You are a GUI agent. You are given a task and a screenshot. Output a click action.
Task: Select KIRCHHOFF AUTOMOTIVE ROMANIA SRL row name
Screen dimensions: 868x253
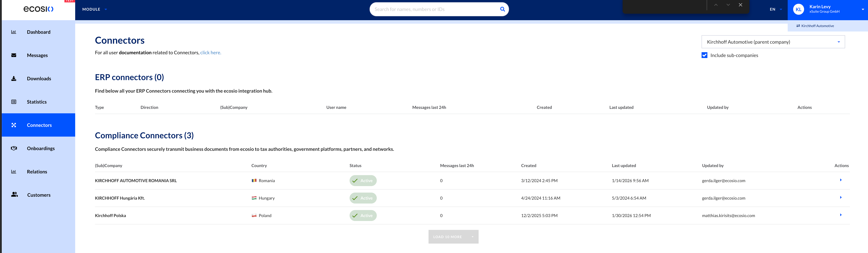[136, 181]
